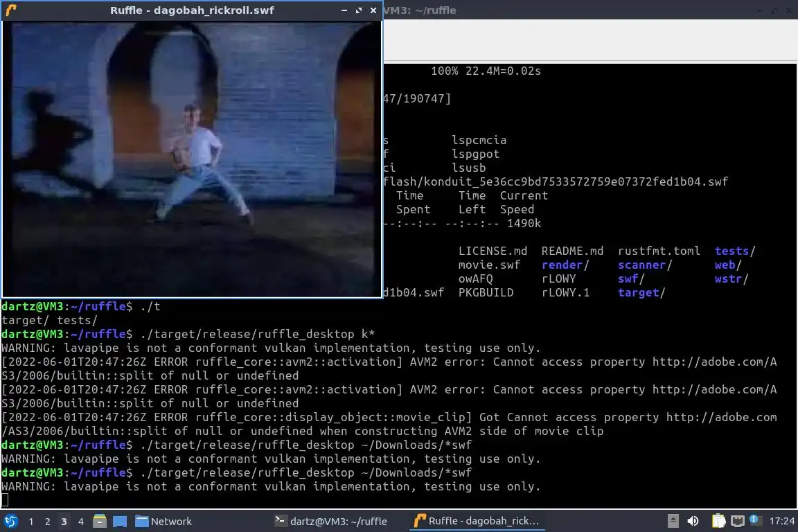This screenshot has height=532, width=798.
Task: Click the terminal cursor on last line
Action: tap(5, 500)
